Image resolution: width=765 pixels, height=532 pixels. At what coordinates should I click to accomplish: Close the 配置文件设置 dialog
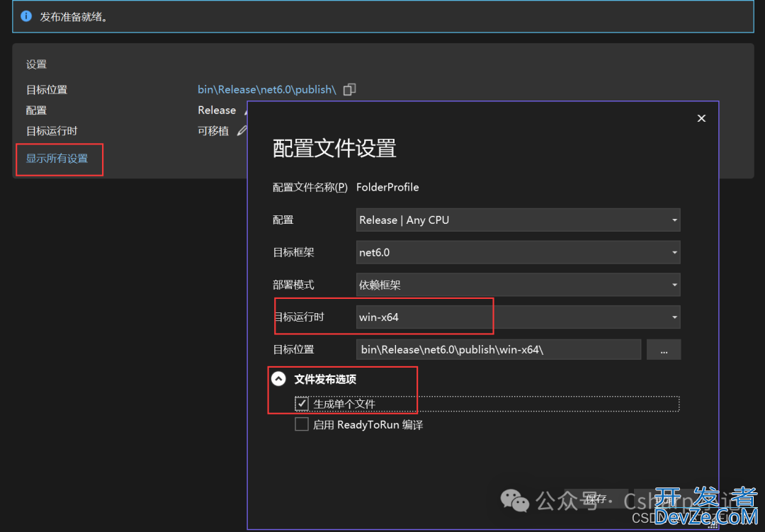(701, 118)
